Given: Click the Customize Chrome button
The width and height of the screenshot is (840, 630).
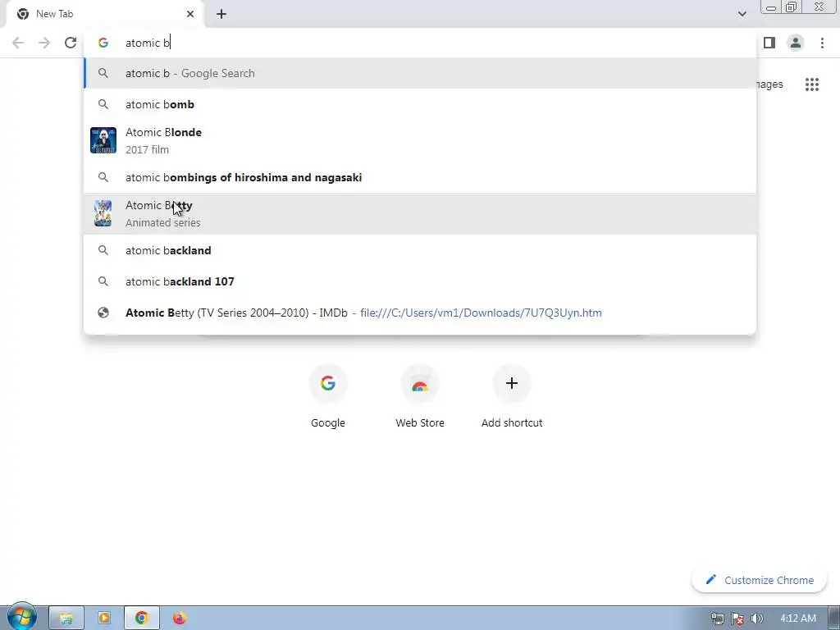Looking at the screenshot, I should click(x=759, y=580).
